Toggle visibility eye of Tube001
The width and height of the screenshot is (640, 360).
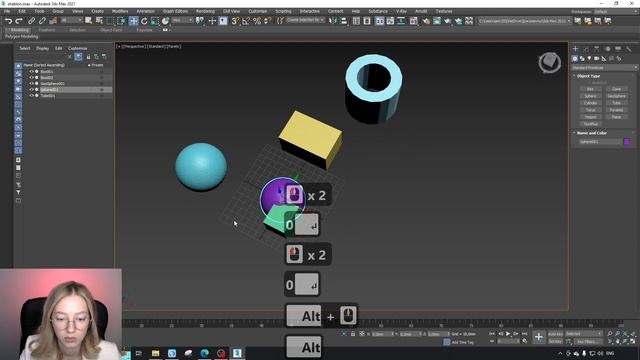[31, 96]
